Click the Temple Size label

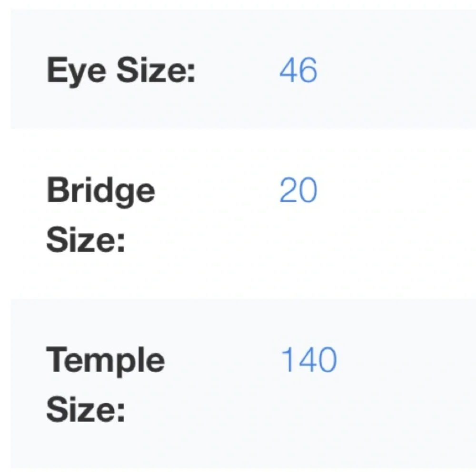coord(106,384)
